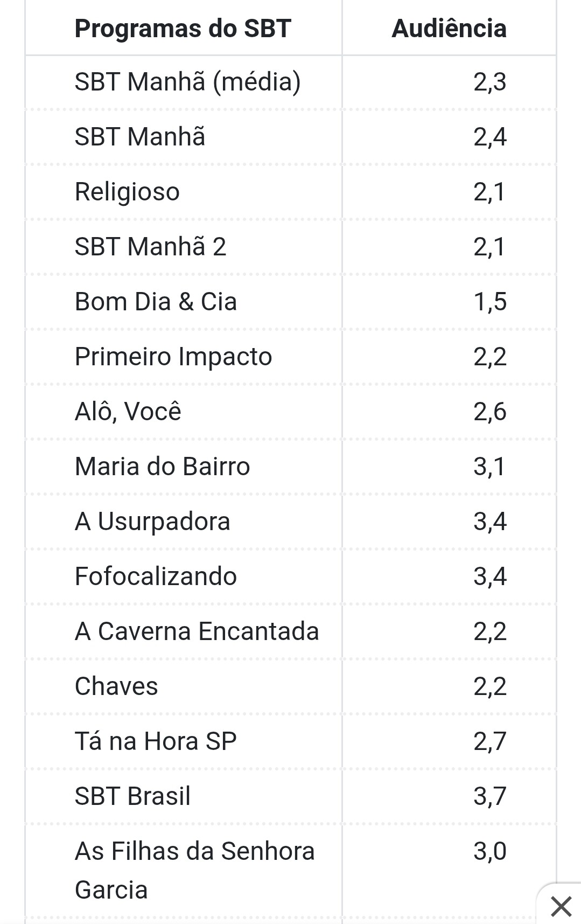Viewport: 581px width, 924px height.
Task: Tap As Filhas da Senhora Garcia entry
Action: pyautogui.click(x=194, y=871)
